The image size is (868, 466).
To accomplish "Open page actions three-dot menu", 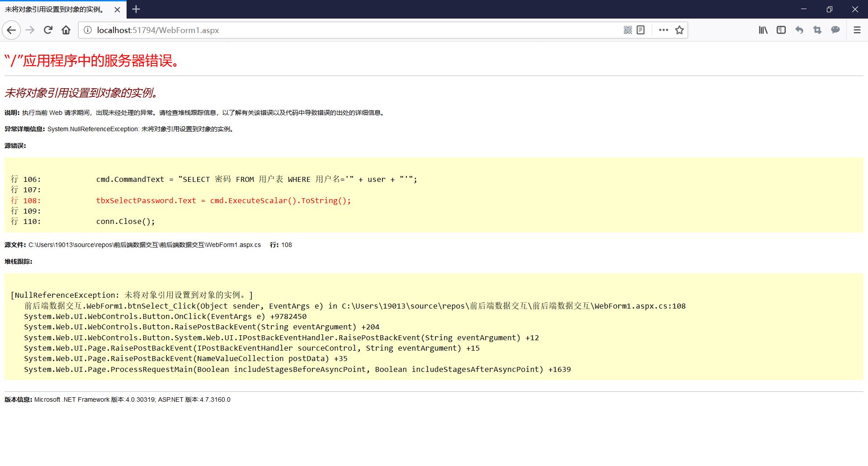I will click(x=663, y=30).
